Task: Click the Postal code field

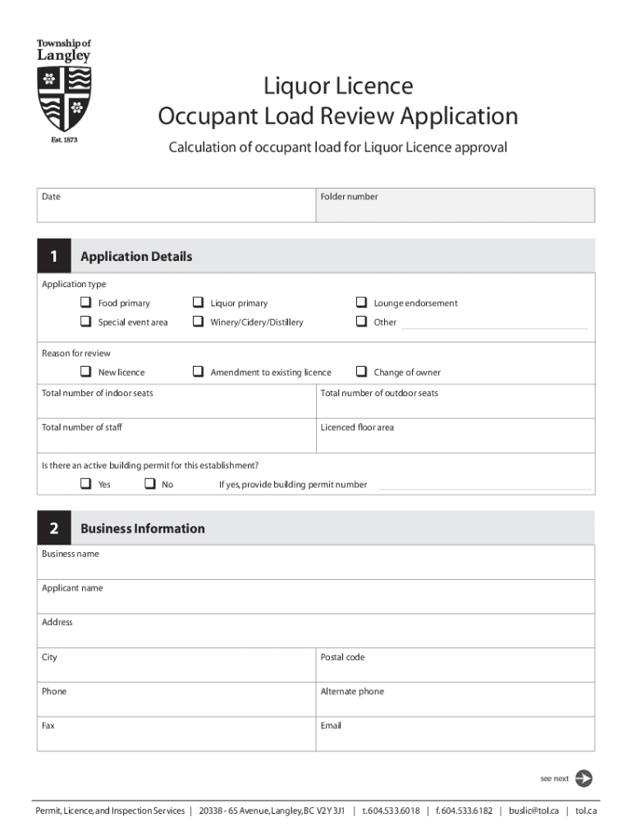Action: point(456,671)
